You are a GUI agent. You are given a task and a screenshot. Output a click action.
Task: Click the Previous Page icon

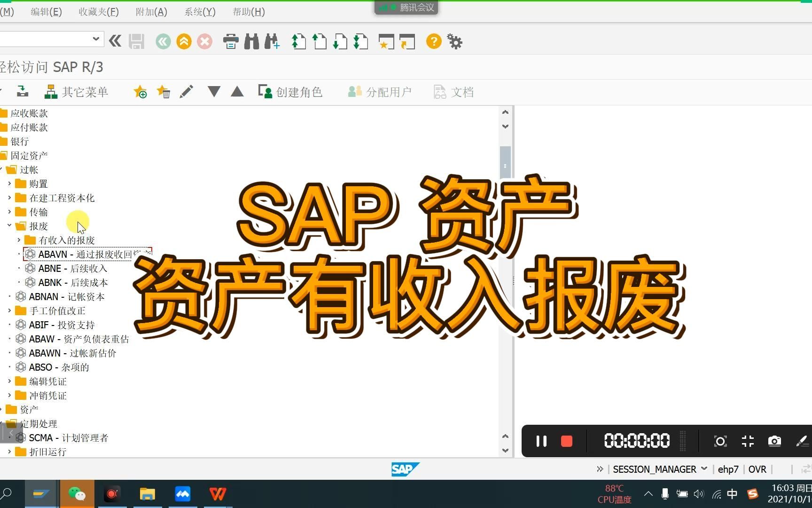point(320,41)
